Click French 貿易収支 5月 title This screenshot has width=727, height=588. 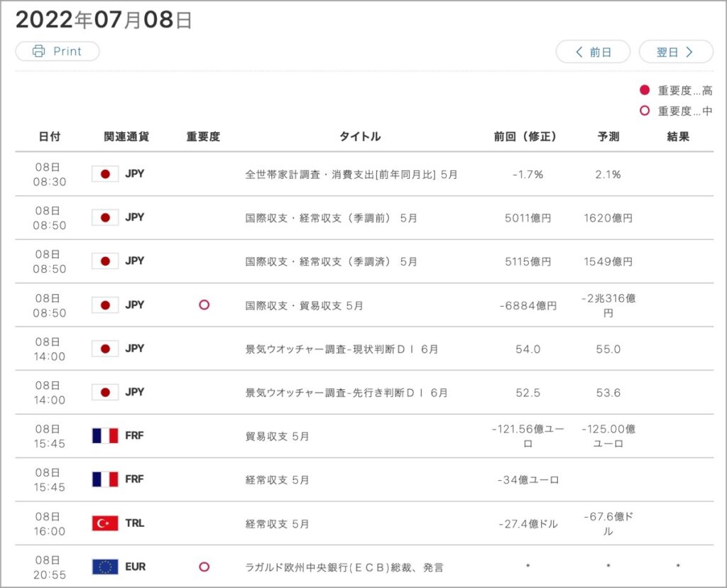point(277,436)
